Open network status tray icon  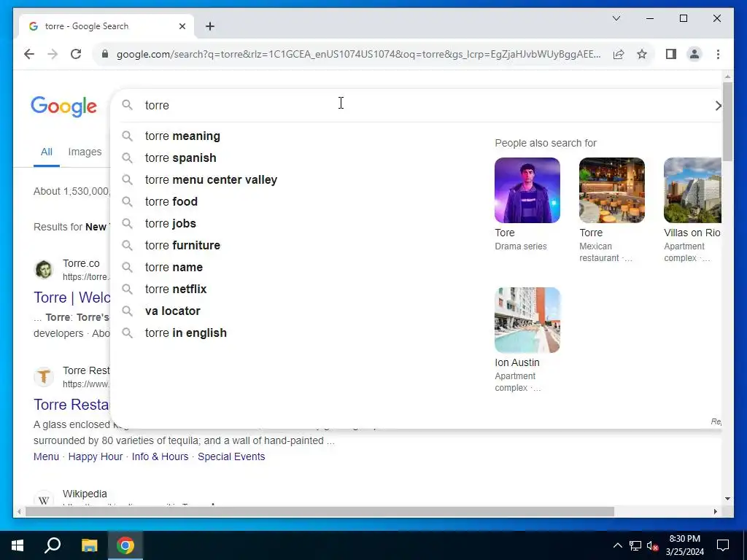tap(635, 545)
